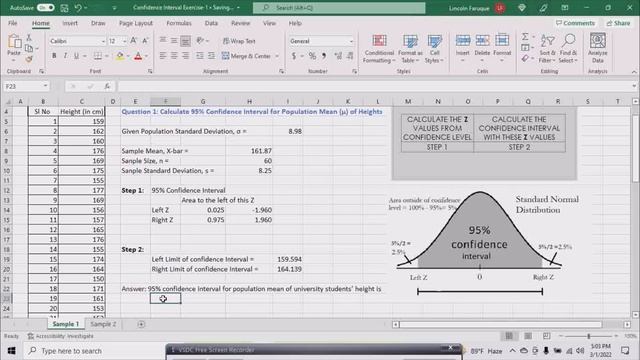Click Increase Font Size icon

point(133,41)
